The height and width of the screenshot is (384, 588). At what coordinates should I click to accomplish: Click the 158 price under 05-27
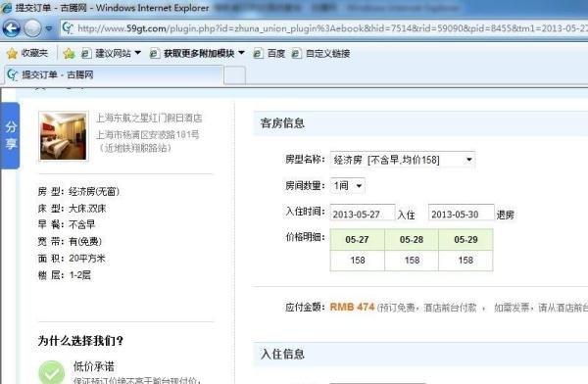[x=358, y=261]
